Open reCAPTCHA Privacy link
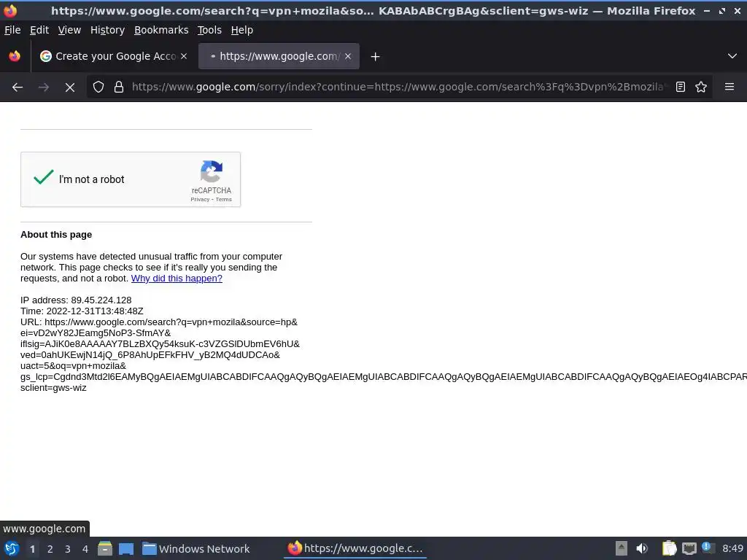747x560 pixels. pyautogui.click(x=200, y=200)
